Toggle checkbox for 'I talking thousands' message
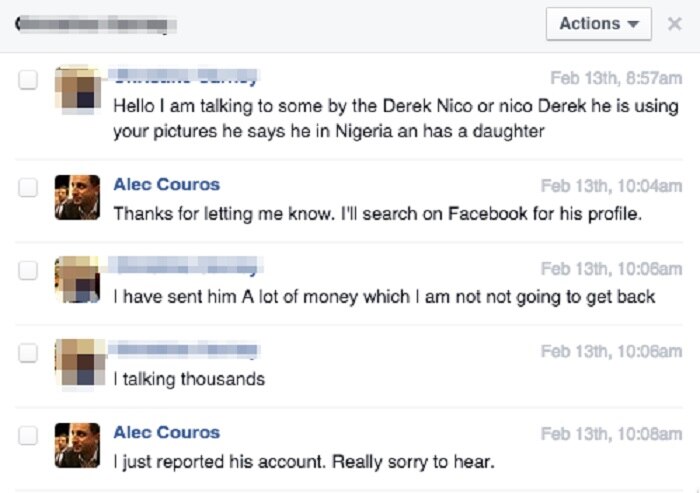 tap(28, 352)
